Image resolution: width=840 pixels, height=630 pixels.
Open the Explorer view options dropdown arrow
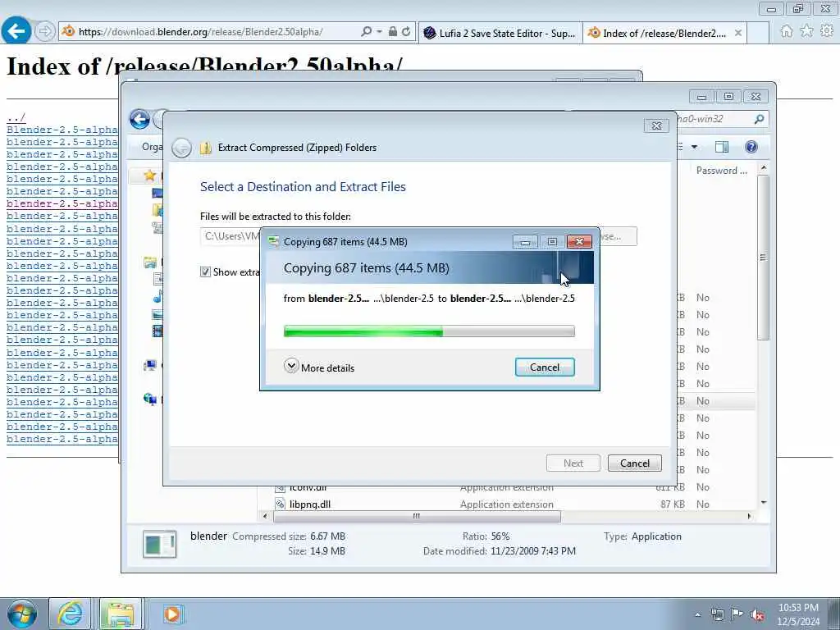[694, 147]
